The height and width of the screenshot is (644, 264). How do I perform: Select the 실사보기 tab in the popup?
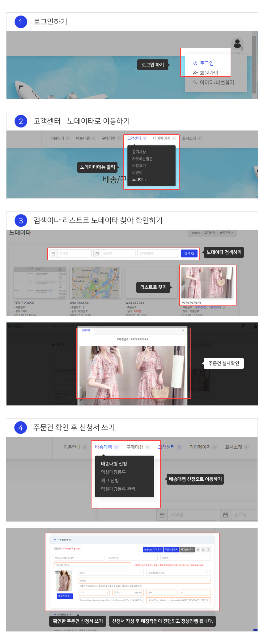(86, 331)
